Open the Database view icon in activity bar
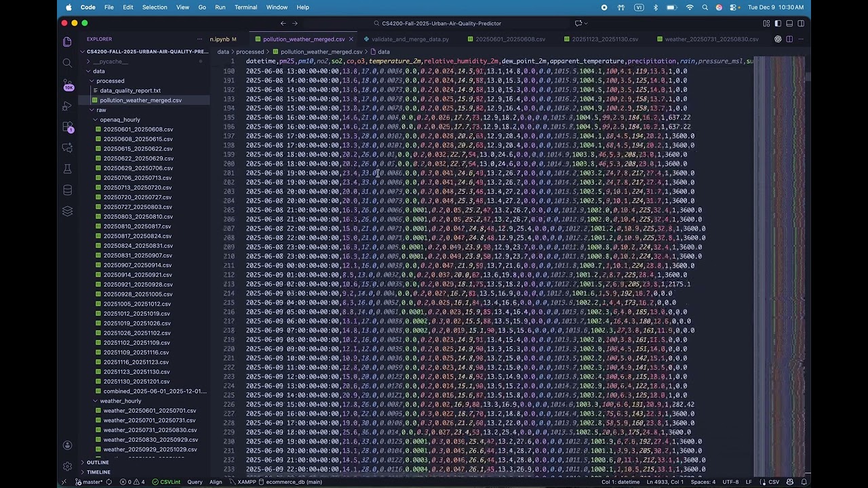Image resolution: width=868 pixels, height=488 pixels. click(67, 190)
